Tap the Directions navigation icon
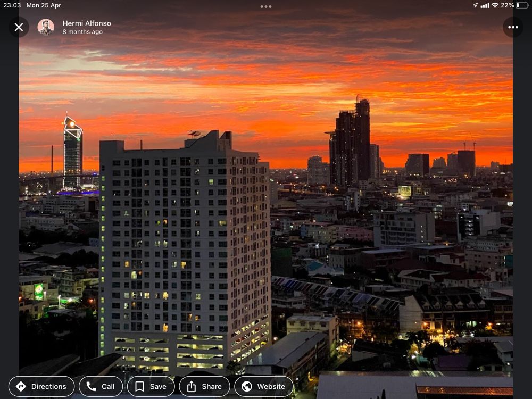Screen dimensions: 532x399 [20, 386]
